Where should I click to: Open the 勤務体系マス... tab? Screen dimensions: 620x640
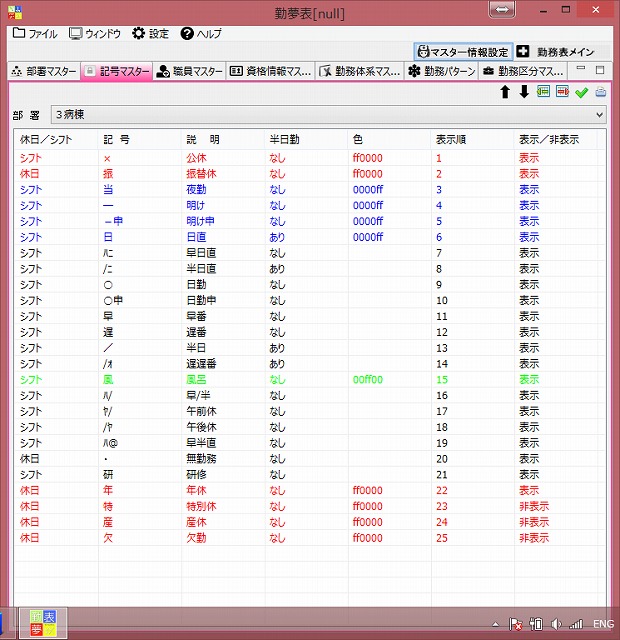(x=359, y=71)
